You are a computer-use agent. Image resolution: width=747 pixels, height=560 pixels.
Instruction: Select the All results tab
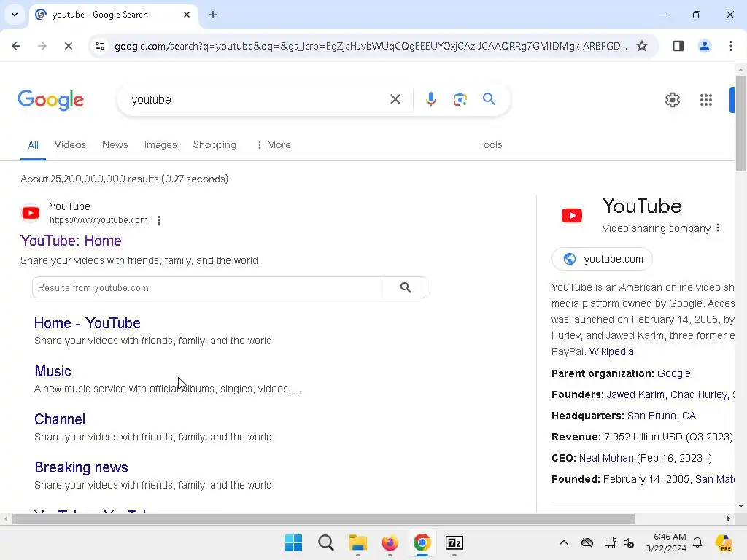[x=33, y=145]
